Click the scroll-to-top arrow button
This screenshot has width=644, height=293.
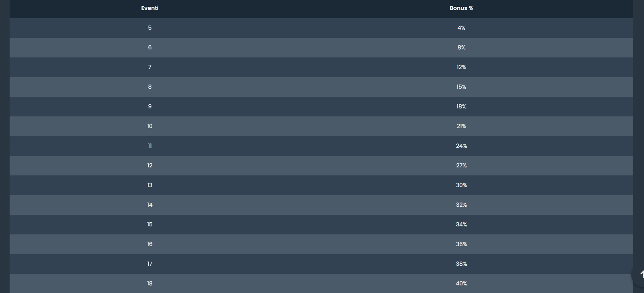click(x=638, y=275)
